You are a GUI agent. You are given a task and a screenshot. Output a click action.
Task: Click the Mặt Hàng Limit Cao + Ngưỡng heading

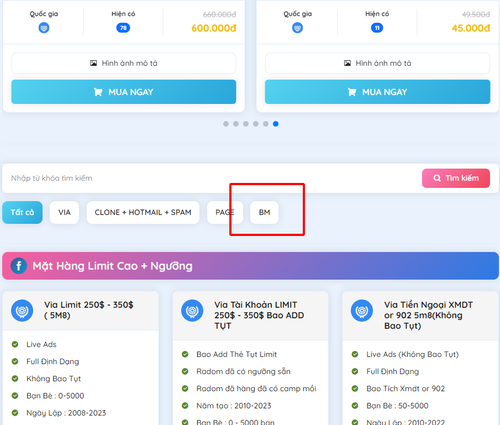pos(112,266)
